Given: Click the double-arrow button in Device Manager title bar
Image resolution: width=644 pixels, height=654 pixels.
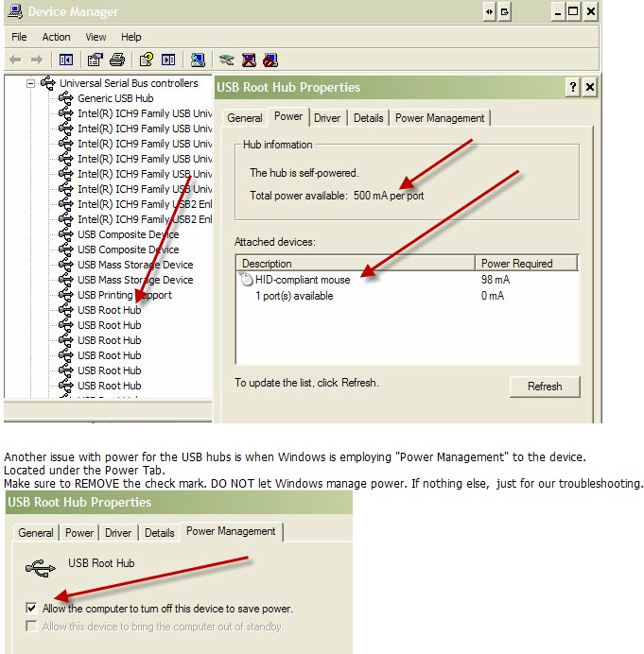Looking at the screenshot, I should [x=489, y=11].
